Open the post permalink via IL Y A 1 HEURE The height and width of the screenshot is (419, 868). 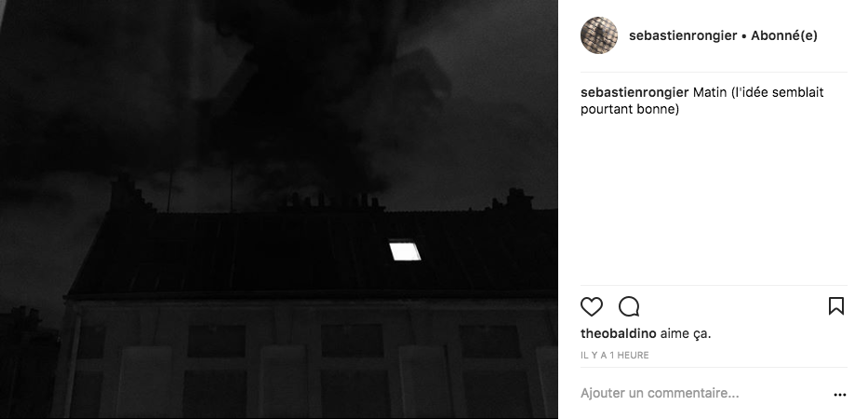(614, 356)
